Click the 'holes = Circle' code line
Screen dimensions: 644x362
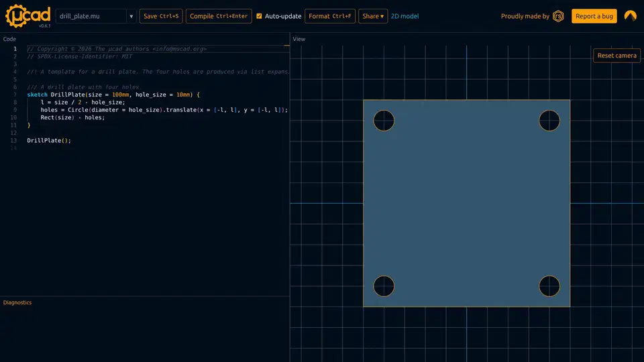[x=164, y=110]
